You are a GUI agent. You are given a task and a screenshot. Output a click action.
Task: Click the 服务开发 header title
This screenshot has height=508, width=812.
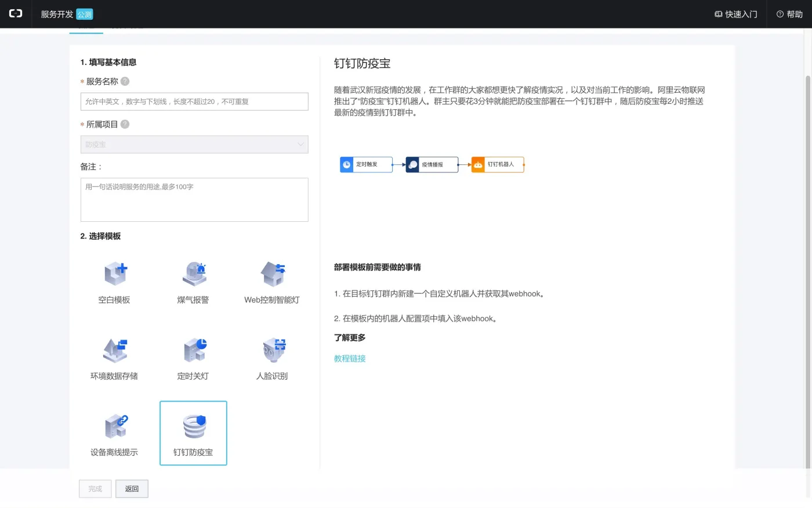57,14
